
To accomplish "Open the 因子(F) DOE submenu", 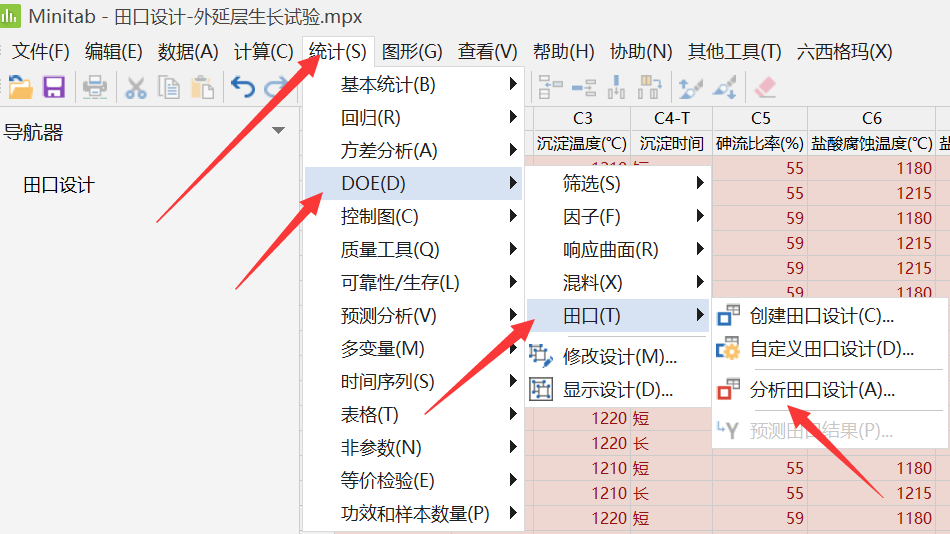I will [x=617, y=216].
